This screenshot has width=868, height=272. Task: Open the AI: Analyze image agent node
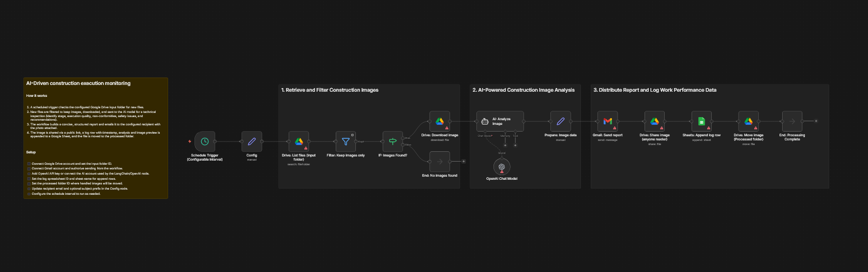pos(500,121)
